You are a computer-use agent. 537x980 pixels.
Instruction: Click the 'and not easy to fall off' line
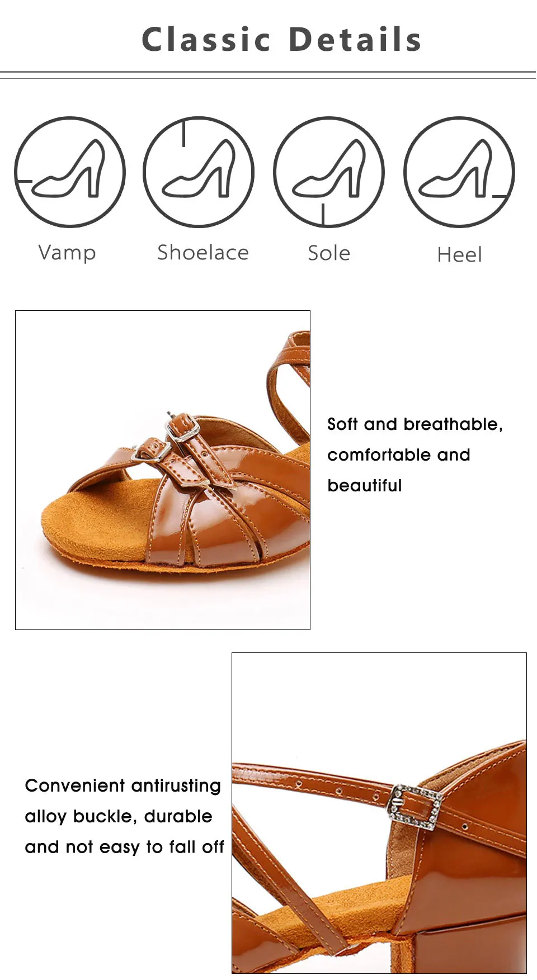[x=124, y=847]
